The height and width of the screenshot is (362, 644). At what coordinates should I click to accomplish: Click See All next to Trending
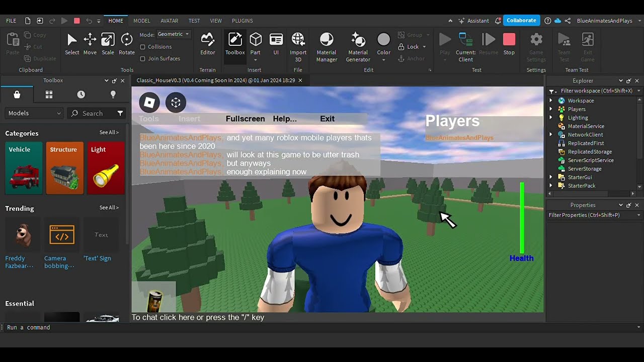tap(109, 208)
